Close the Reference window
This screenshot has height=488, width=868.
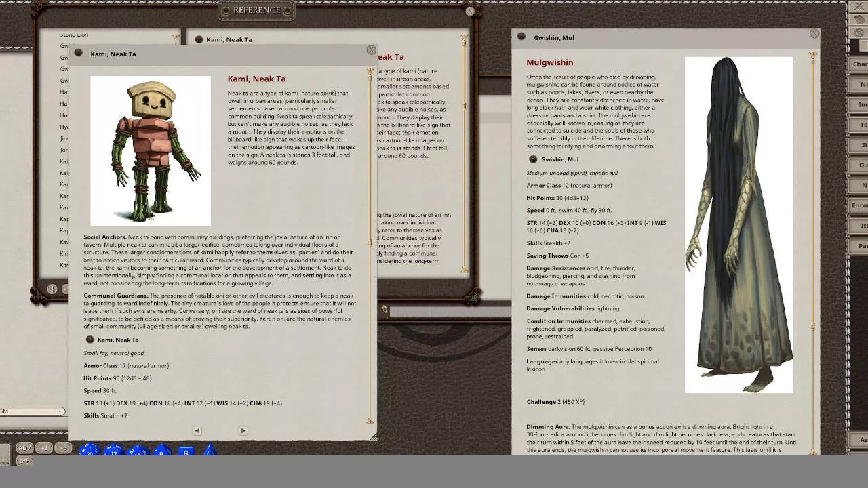(470, 11)
